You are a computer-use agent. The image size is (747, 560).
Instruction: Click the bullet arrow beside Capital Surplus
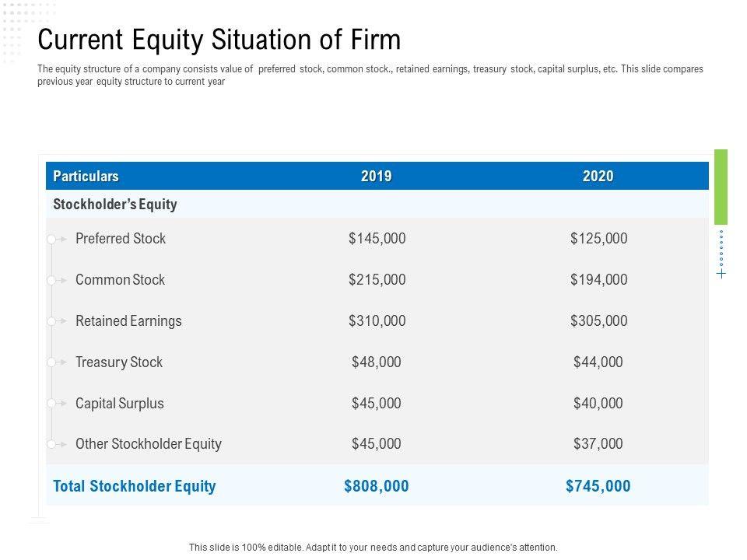[x=58, y=404]
